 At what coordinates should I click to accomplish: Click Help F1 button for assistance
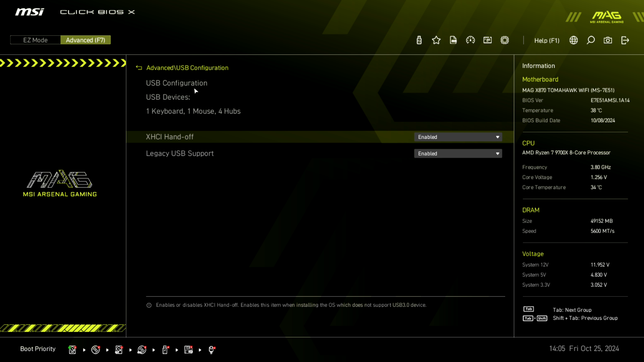pyautogui.click(x=547, y=40)
